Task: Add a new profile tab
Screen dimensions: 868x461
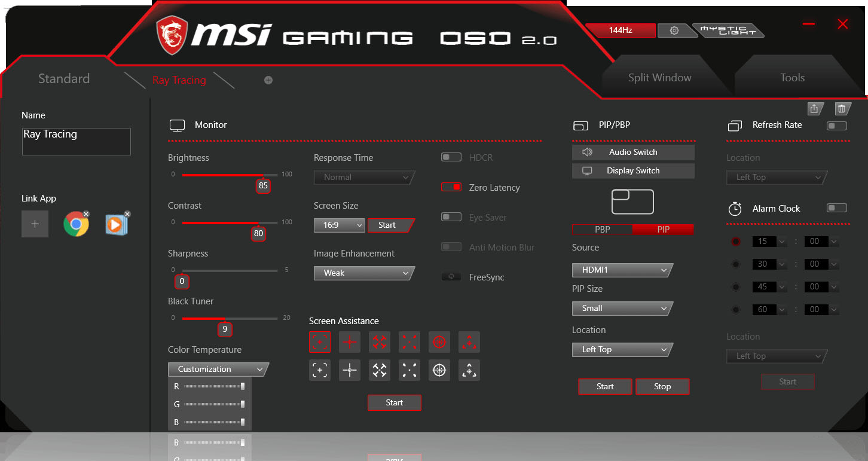Action: click(x=268, y=80)
